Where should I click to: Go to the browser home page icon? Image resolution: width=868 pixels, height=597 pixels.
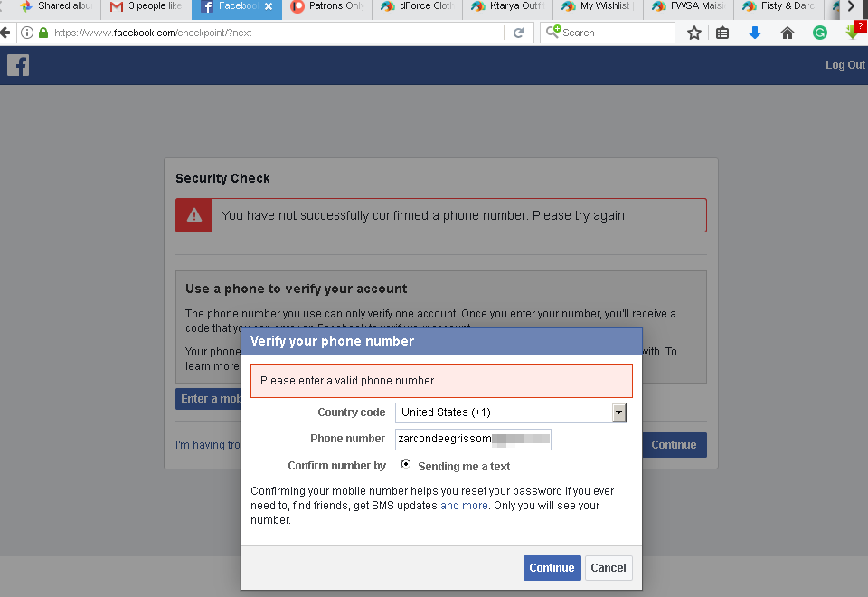pyautogui.click(x=788, y=33)
